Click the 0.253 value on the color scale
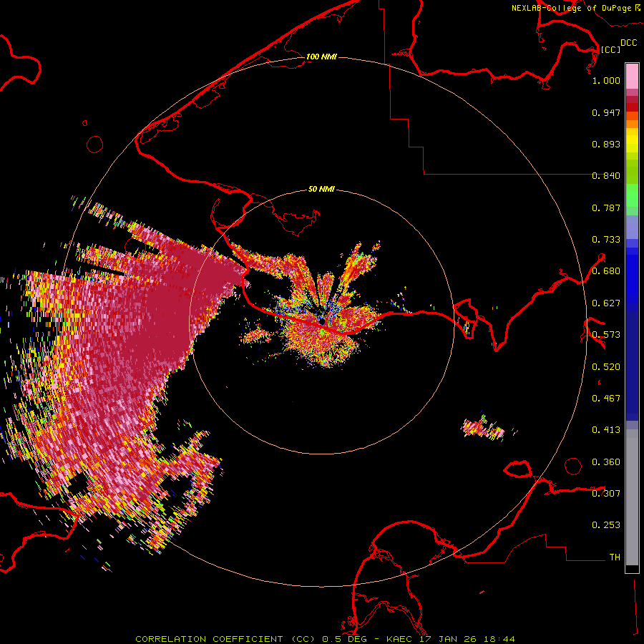The image size is (644, 644). 606,525
